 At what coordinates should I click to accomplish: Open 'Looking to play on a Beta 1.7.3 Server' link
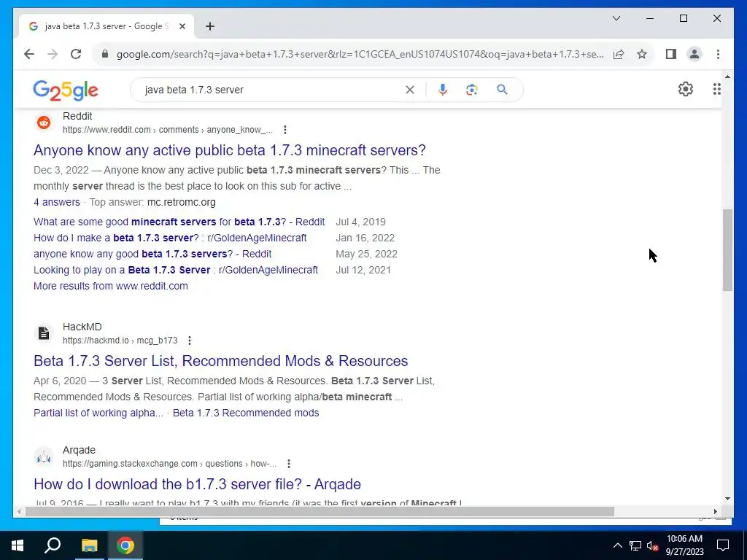coord(176,270)
